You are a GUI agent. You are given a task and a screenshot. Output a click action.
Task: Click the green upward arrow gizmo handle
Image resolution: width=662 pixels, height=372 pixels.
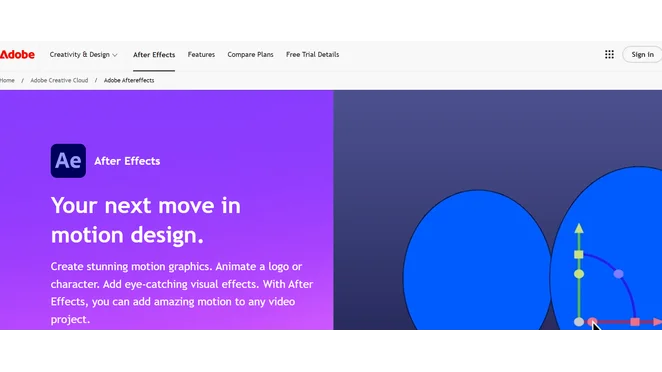click(x=579, y=228)
